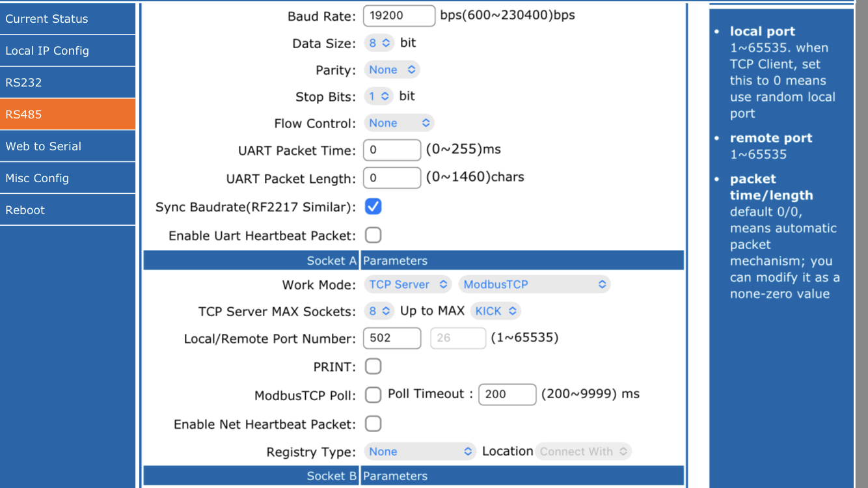
Task: Enable ModbusTCP Poll checkbox
Action: pyautogui.click(x=373, y=394)
